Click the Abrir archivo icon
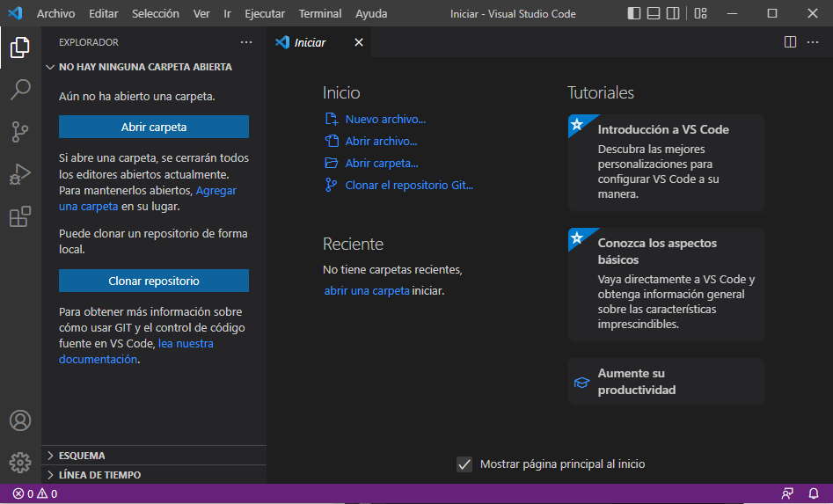This screenshot has width=833, height=504. (x=332, y=141)
